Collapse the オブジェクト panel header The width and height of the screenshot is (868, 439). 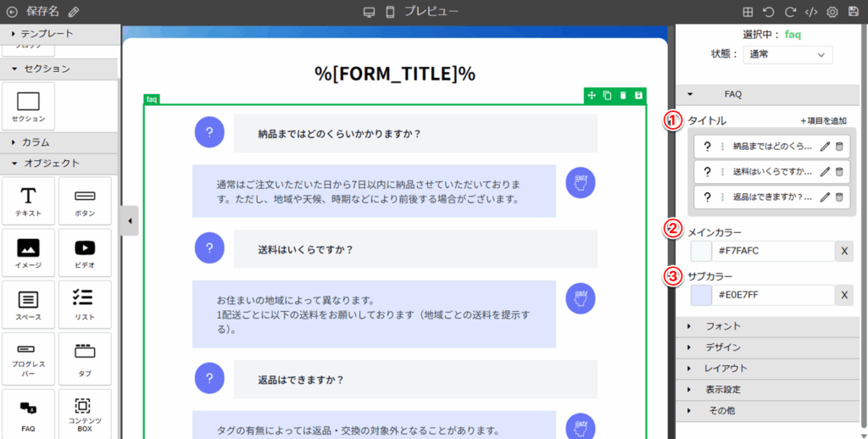pyautogui.click(x=59, y=163)
